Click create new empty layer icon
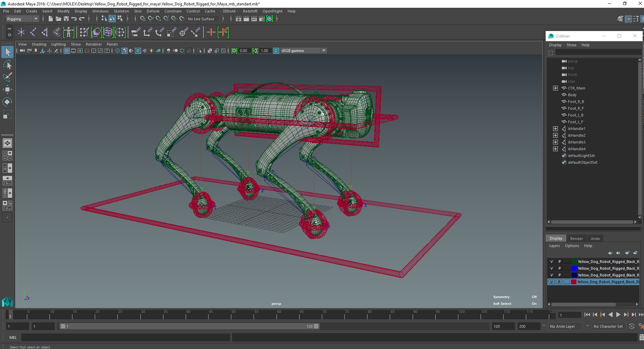 coord(627,253)
